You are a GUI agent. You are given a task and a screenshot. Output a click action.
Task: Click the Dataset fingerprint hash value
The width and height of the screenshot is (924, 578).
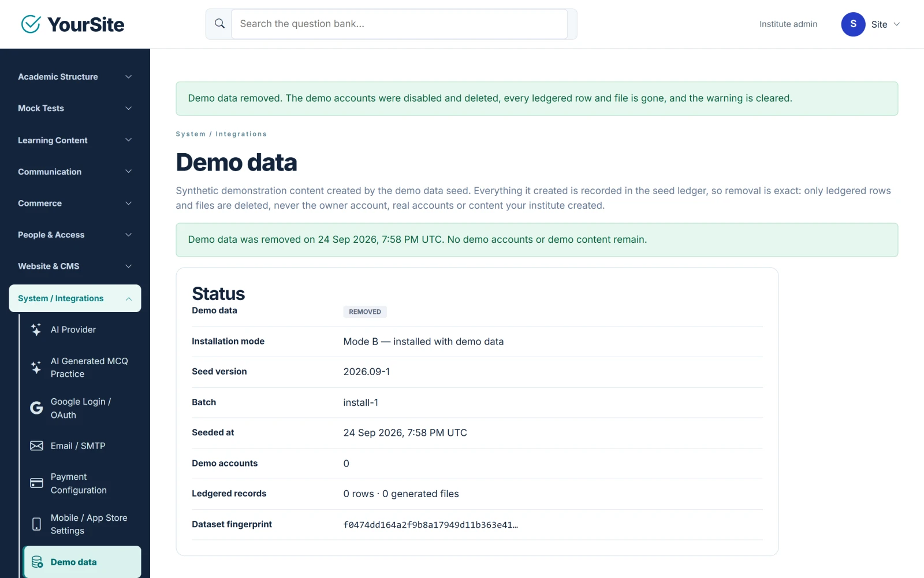430,525
